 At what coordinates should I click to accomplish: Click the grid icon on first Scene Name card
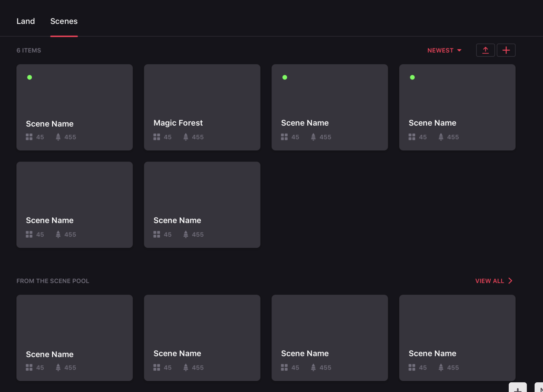click(x=29, y=137)
